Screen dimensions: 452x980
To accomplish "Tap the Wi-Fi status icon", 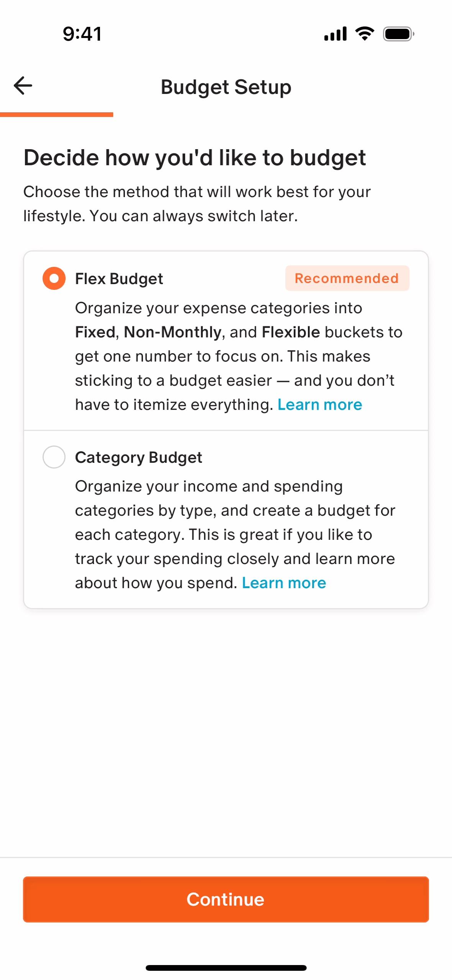I will (365, 34).
